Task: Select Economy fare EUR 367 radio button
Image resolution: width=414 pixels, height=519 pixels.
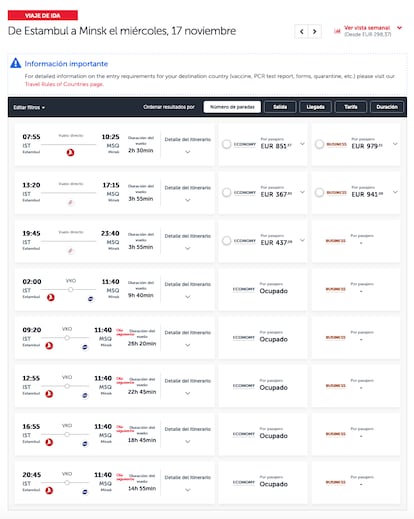Action: (226, 193)
